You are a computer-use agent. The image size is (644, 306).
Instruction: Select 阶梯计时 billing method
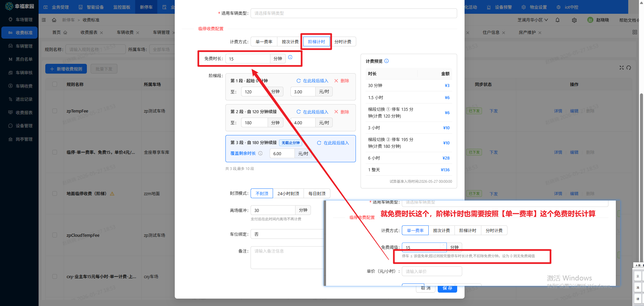coord(316,42)
